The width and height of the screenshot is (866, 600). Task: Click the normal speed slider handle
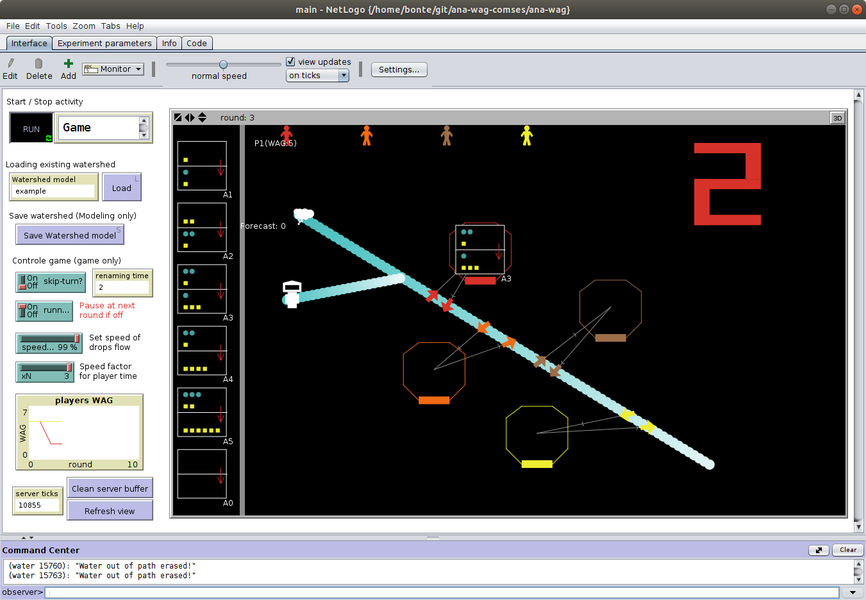click(x=223, y=65)
